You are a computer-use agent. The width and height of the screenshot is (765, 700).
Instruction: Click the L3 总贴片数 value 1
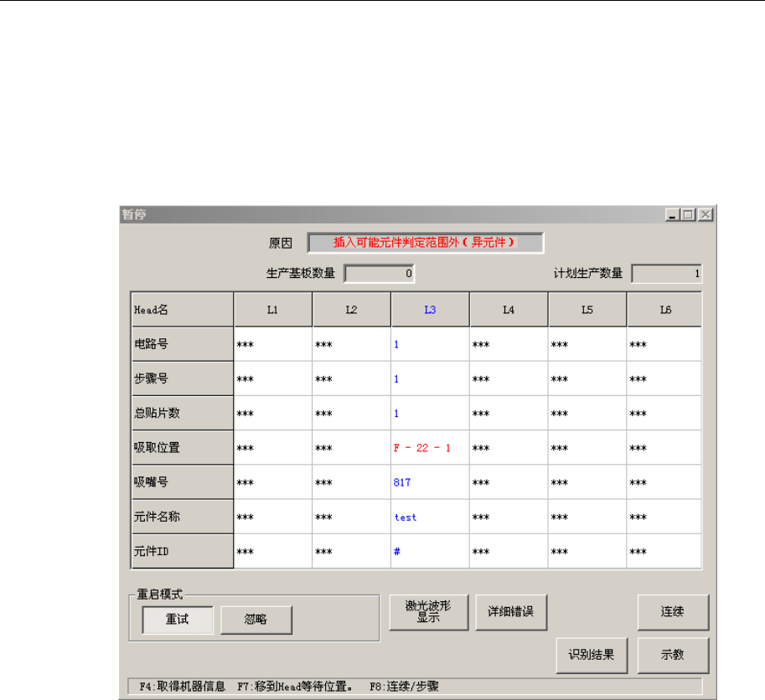[x=430, y=414]
